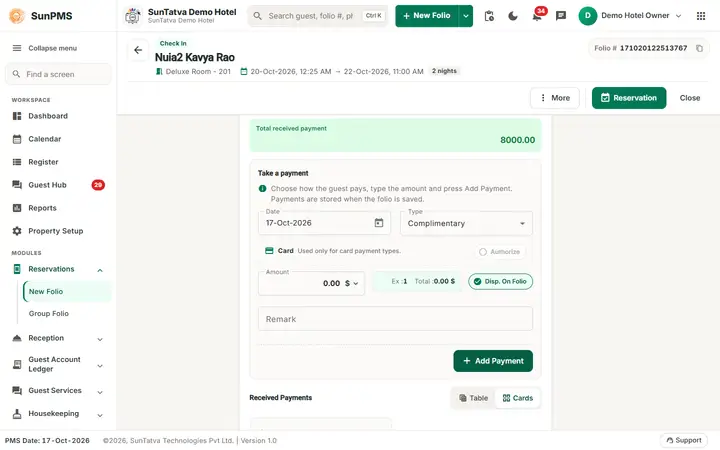Toggle the Authorize radio option
The width and height of the screenshot is (720, 450).
(x=500, y=252)
